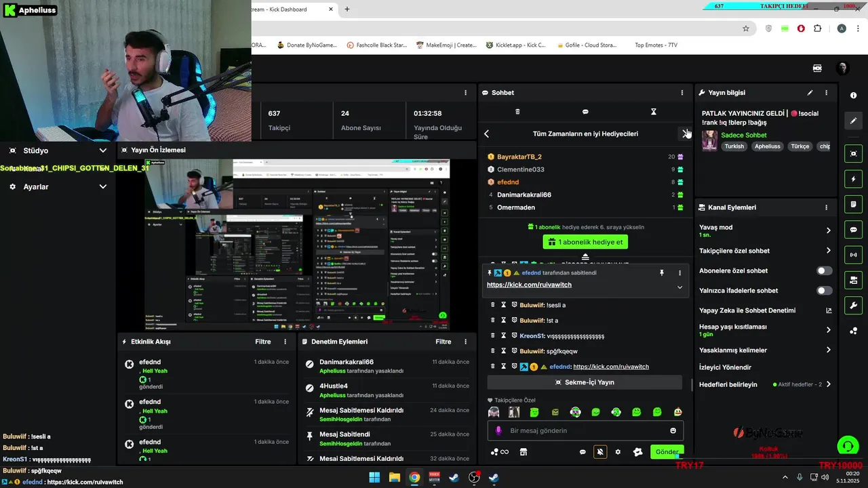Open the Chrome extensions puzzle icon
Screen dimensions: 868x488
[817, 28]
